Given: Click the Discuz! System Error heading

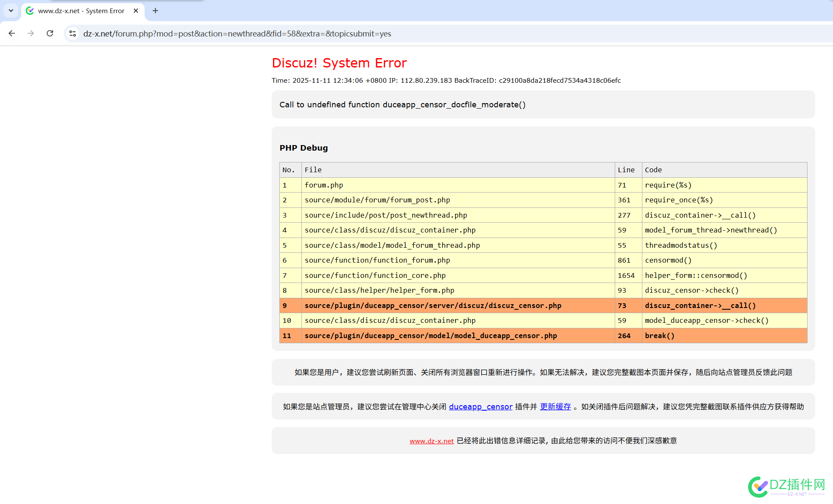Looking at the screenshot, I should (x=339, y=63).
